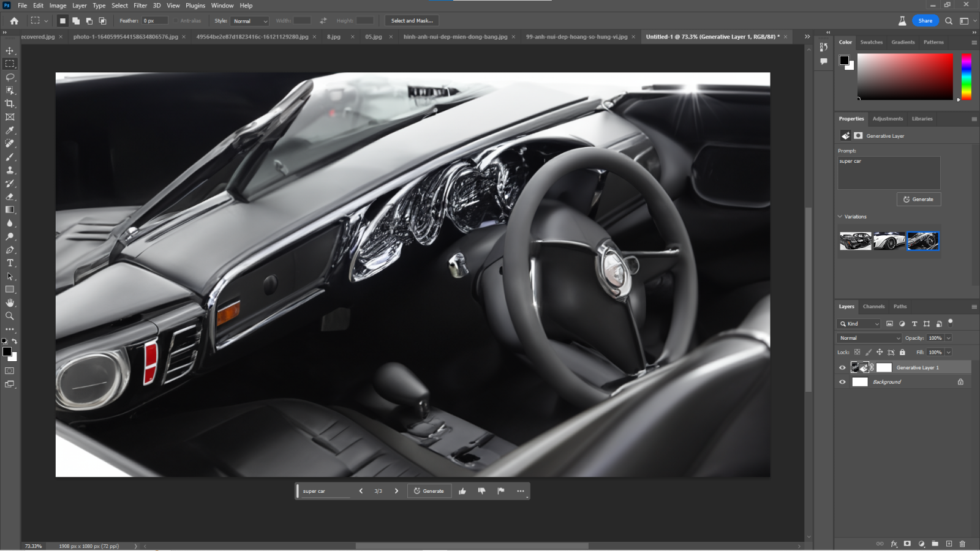Open the Plugins menu

195,6
